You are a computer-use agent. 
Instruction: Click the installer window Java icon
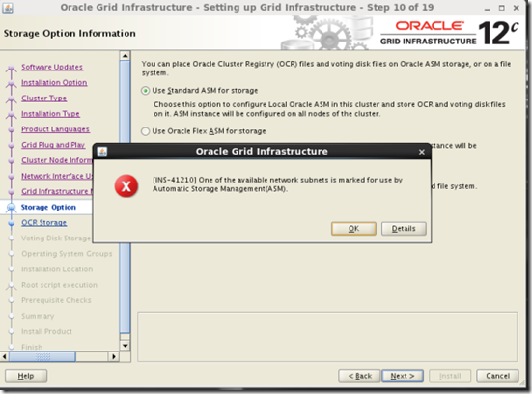click(8, 7)
